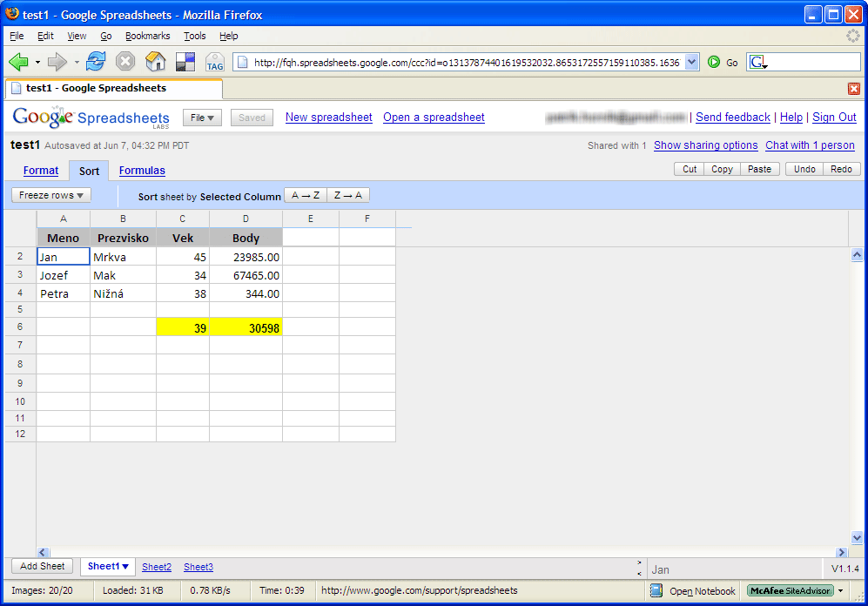Click the blue-white squares toolbar icon
Screen dimensions: 868x606
(185, 62)
